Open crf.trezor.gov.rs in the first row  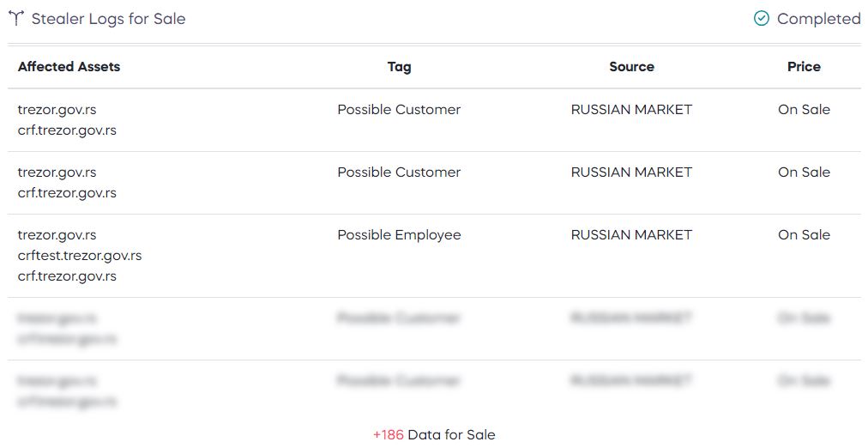(x=67, y=130)
